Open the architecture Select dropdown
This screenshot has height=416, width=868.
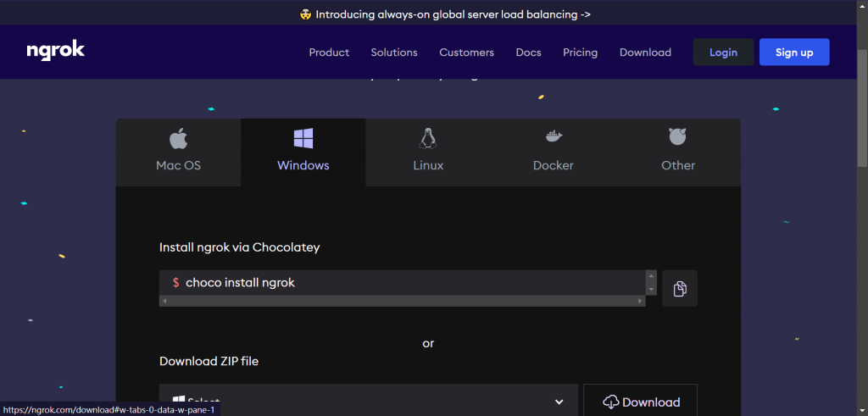(369, 400)
